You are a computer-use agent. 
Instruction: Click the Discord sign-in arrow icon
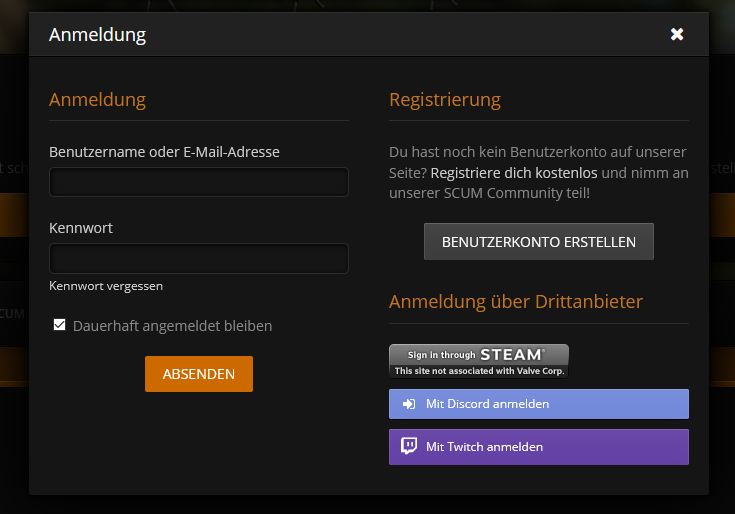click(x=408, y=404)
